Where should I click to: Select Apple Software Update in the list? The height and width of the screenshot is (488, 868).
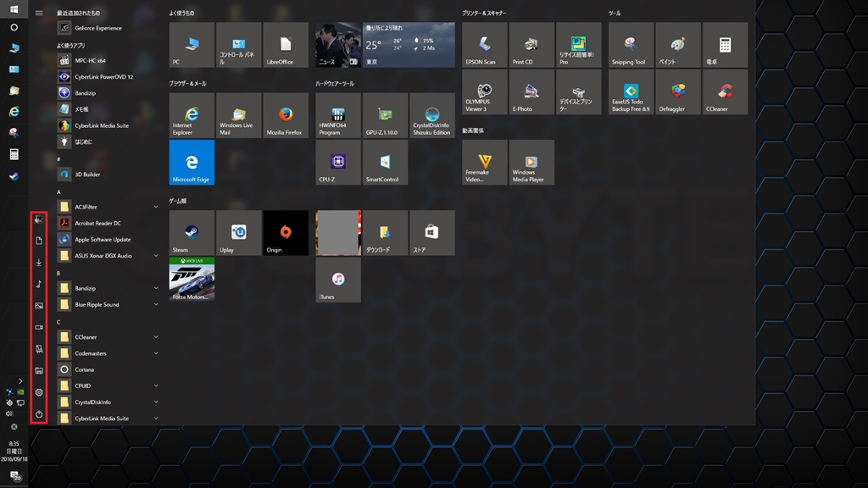[x=108, y=240]
